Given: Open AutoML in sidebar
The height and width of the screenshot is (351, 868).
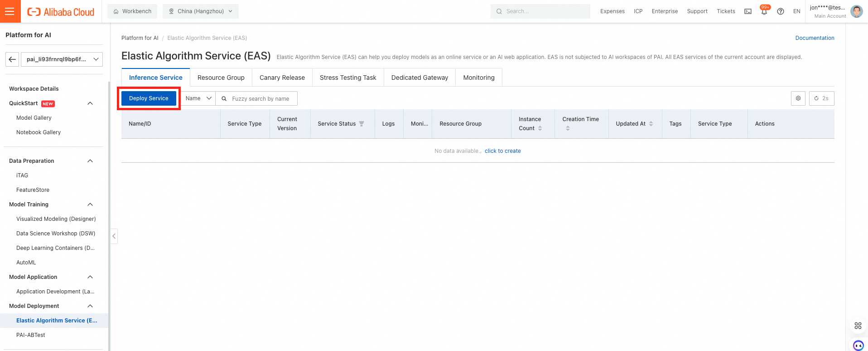Looking at the screenshot, I should pos(26,263).
